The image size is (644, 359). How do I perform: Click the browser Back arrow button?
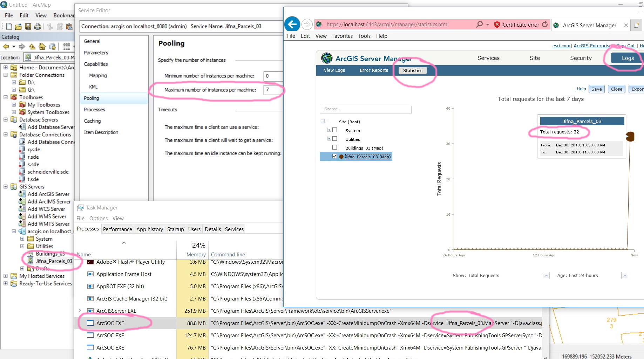click(x=292, y=24)
